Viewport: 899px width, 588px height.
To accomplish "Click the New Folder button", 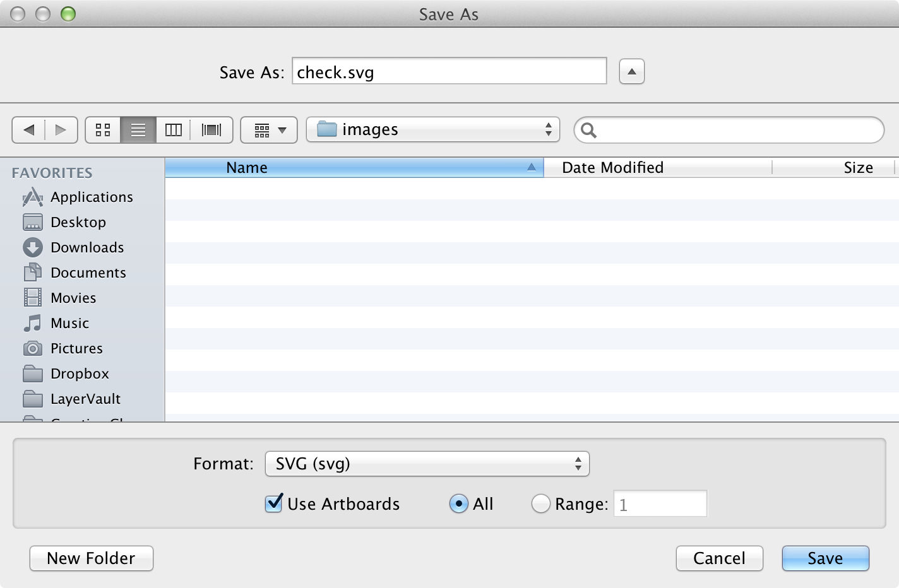I will pyautogui.click(x=92, y=558).
